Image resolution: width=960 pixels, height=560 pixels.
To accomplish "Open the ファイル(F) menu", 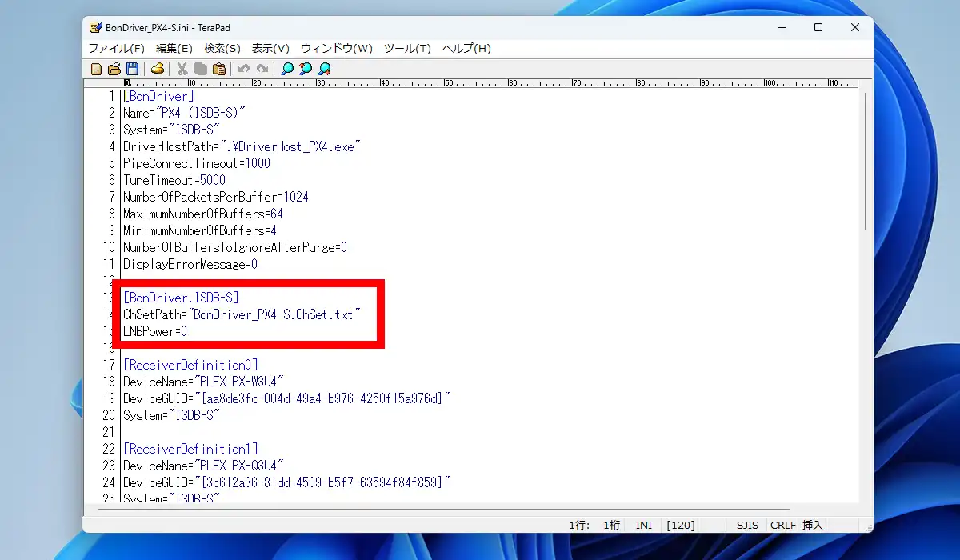I will pos(116,49).
